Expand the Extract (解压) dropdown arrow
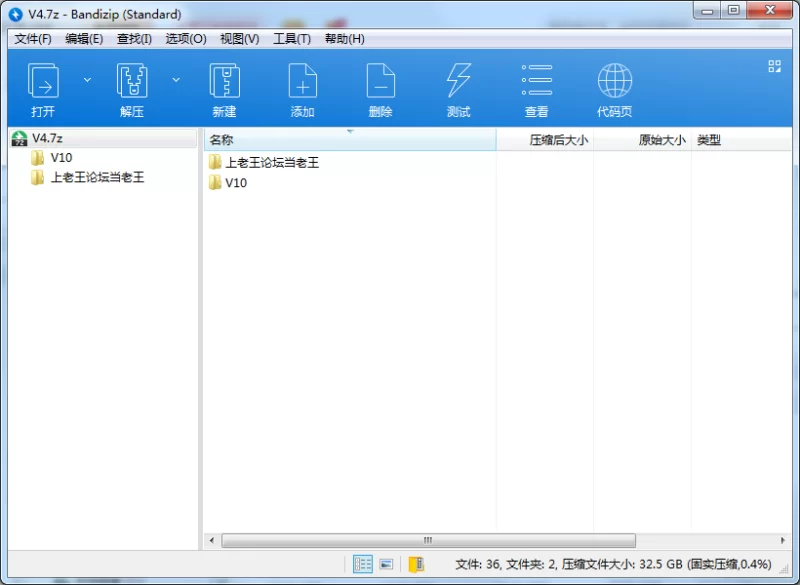 176,80
